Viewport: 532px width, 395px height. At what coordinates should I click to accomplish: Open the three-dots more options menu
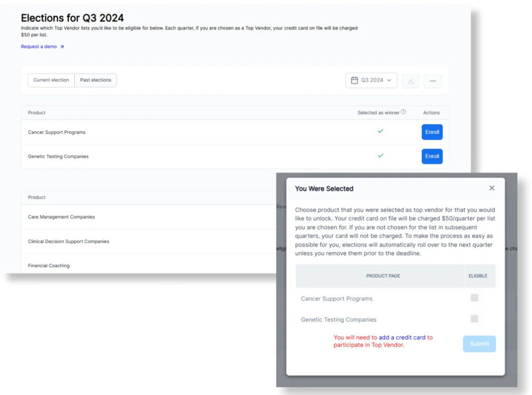[433, 81]
